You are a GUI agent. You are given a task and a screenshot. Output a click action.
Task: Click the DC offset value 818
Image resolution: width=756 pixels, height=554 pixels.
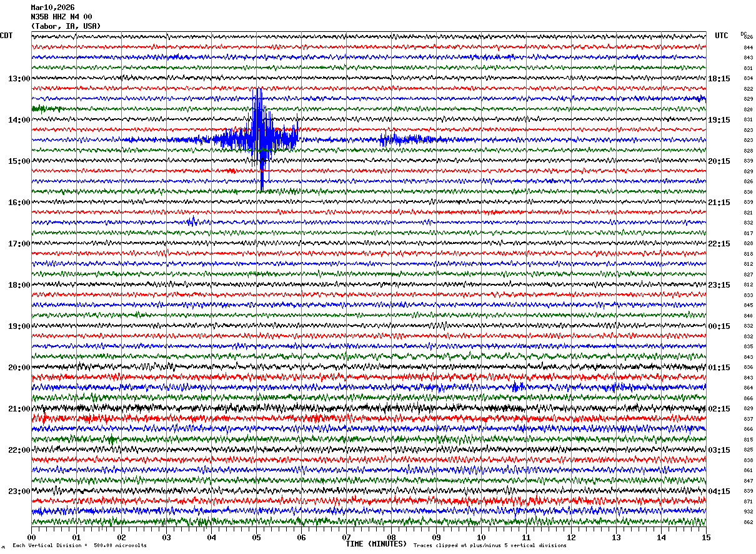(748, 254)
